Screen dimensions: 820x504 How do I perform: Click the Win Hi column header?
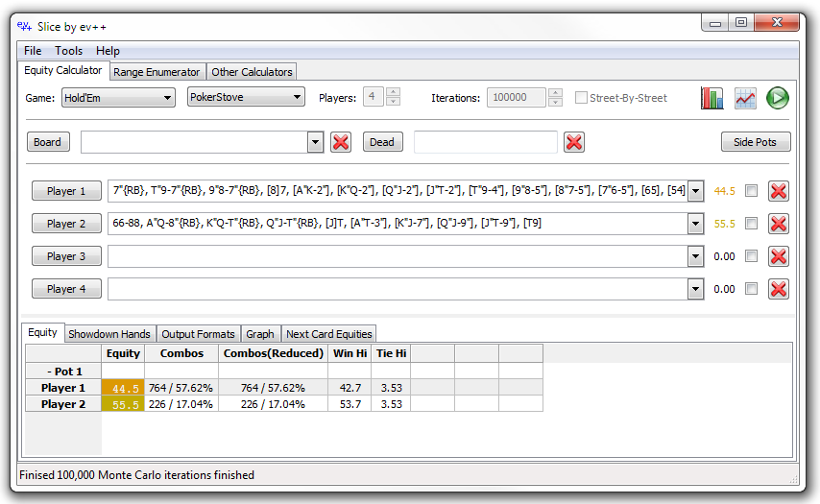coord(350,353)
